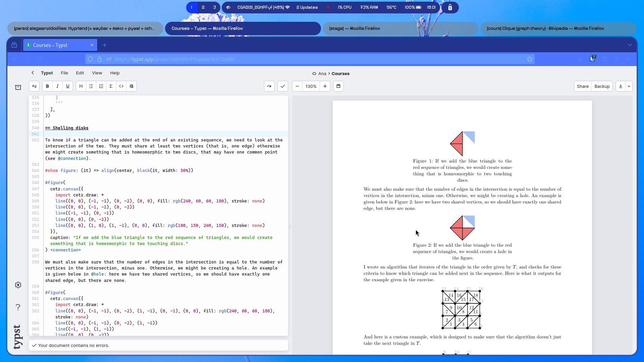This screenshot has height=362, width=644.
Task: Insert a reference with the @ icon
Action: tap(131, 86)
